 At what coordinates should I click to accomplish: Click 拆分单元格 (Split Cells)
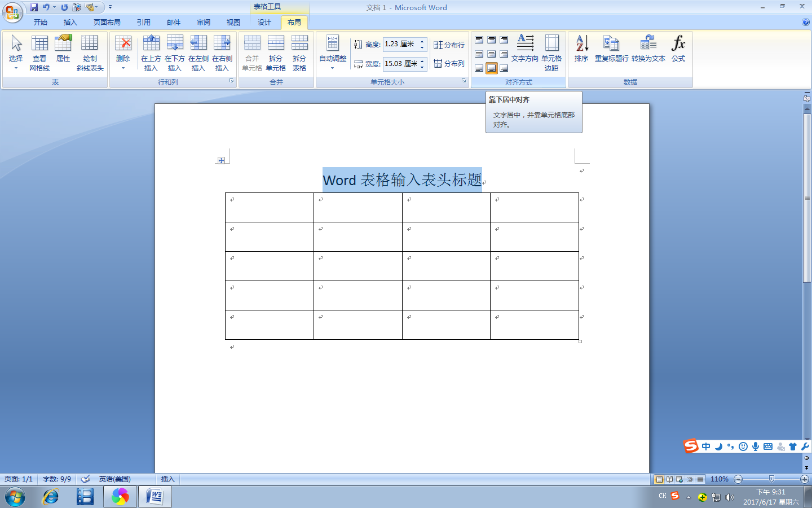(x=276, y=53)
